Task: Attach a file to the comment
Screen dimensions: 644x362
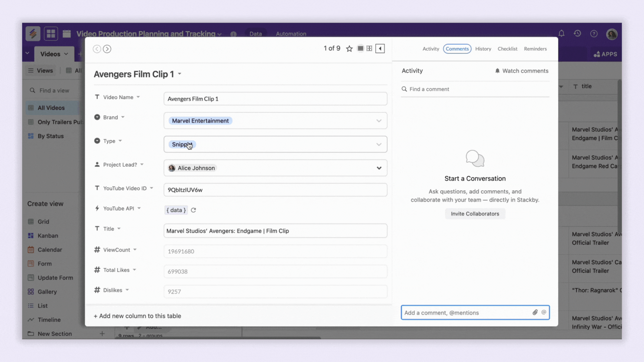Action: pyautogui.click(x=535, y=312)
